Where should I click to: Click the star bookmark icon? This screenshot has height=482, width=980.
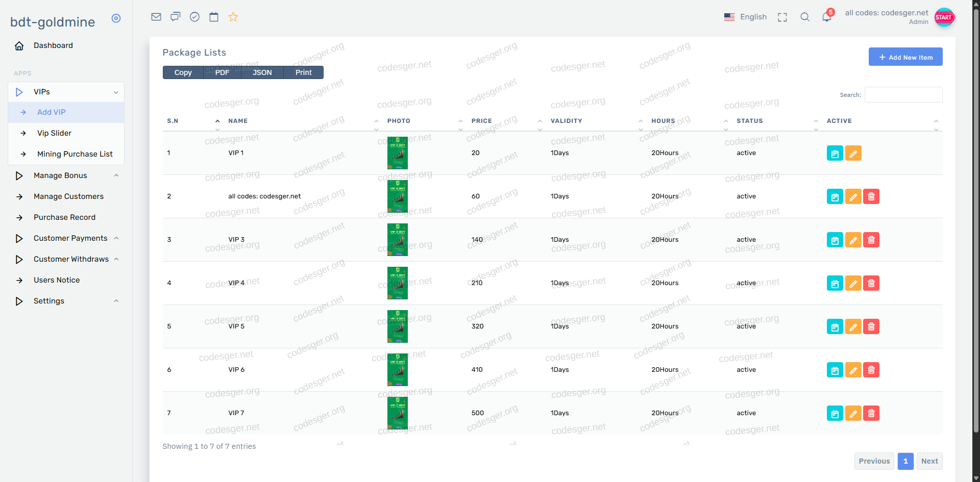tap(233, 17)
